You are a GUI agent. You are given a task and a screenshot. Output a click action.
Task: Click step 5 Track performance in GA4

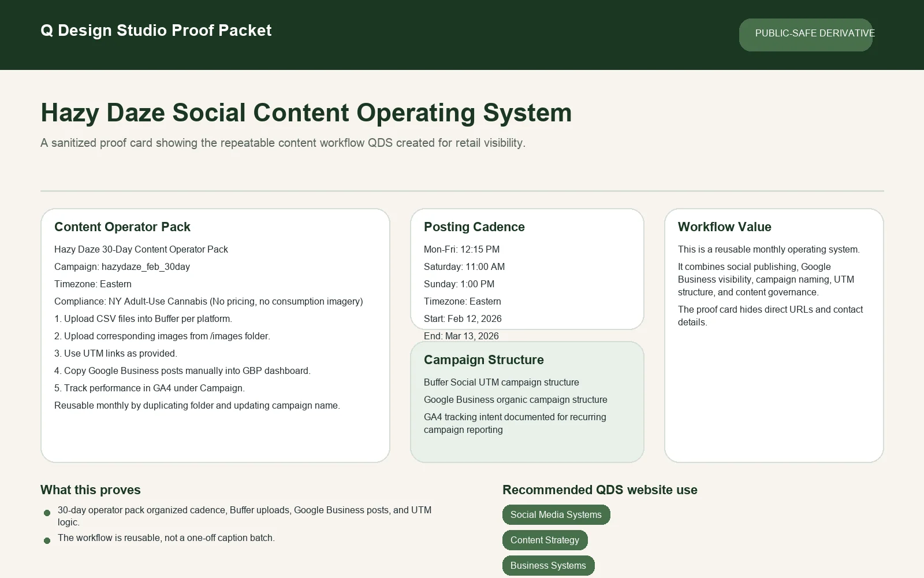click(x=150, y=388)
